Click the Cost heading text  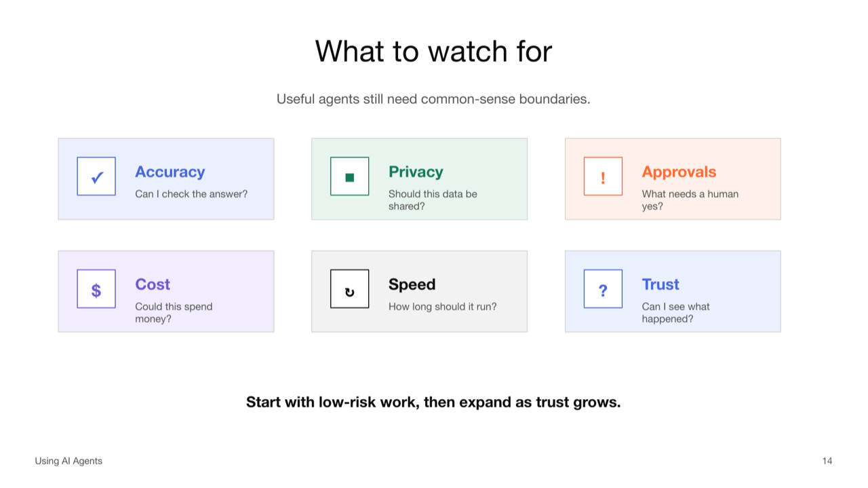pyautogui.click(x=153, y=284)
